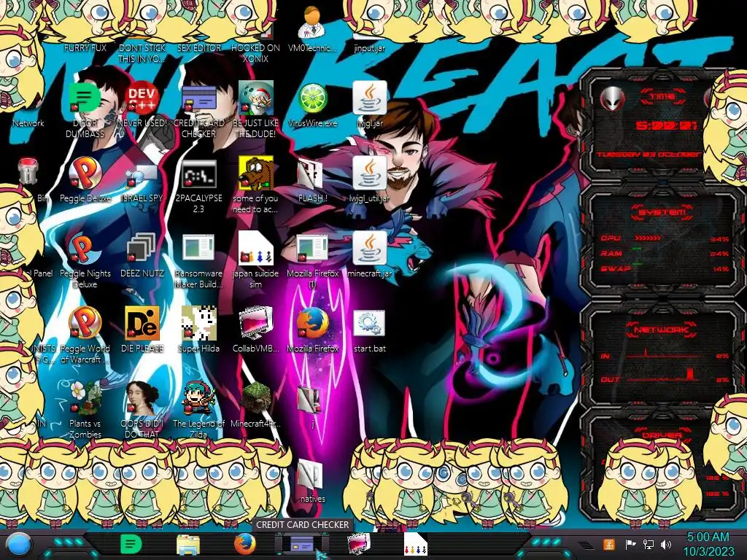Select the jinput.jar file
The image size is (747, 560).
(369, 47)
